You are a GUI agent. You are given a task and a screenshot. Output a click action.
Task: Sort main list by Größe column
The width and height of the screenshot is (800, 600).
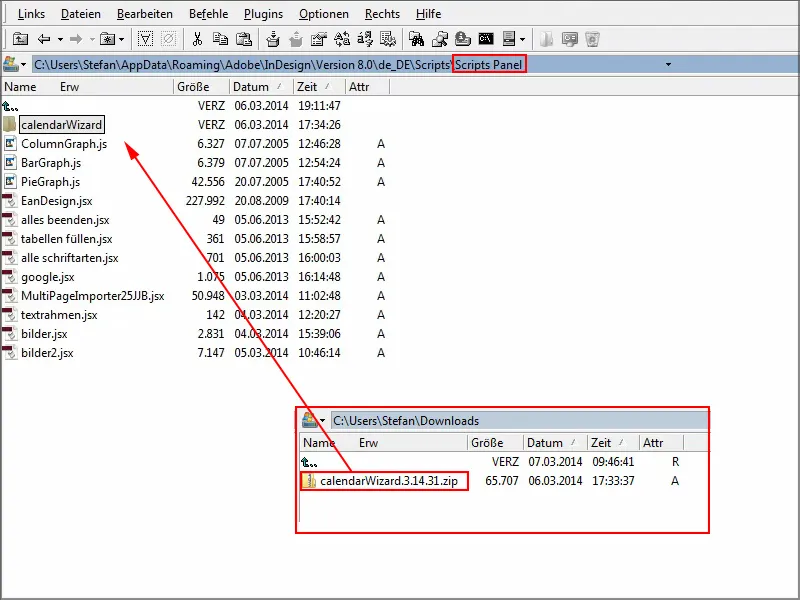(x=193, y=87)
